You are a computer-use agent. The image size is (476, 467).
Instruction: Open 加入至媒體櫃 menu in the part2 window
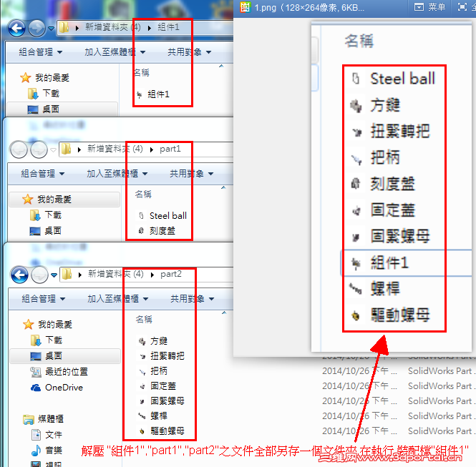pyautogui.click(x=118, y=299)
